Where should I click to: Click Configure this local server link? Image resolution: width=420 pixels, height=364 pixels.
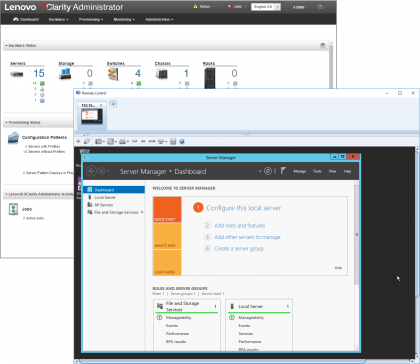[244, 208]
